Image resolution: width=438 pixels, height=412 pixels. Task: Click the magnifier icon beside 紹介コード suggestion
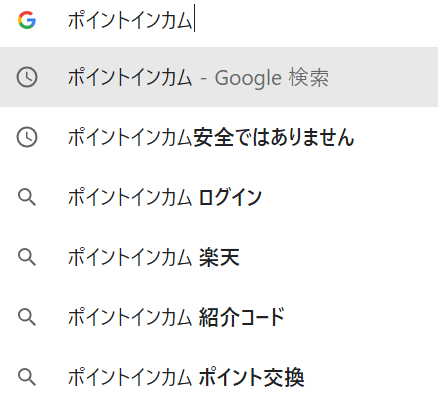click(27, 317)
